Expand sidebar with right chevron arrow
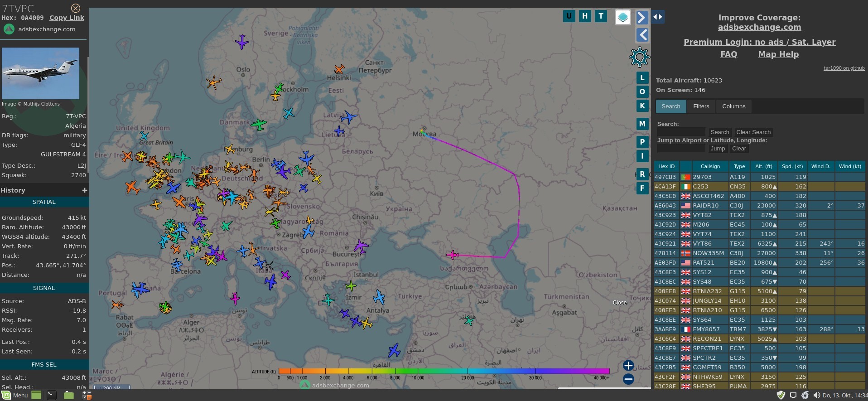 [x=642, y=18]
